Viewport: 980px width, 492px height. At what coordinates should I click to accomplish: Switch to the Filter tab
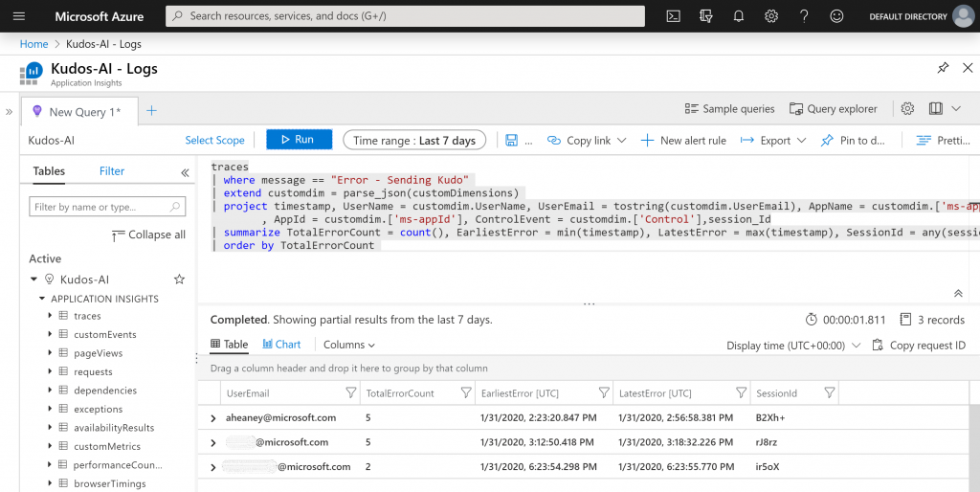click(x=112, y=170)
